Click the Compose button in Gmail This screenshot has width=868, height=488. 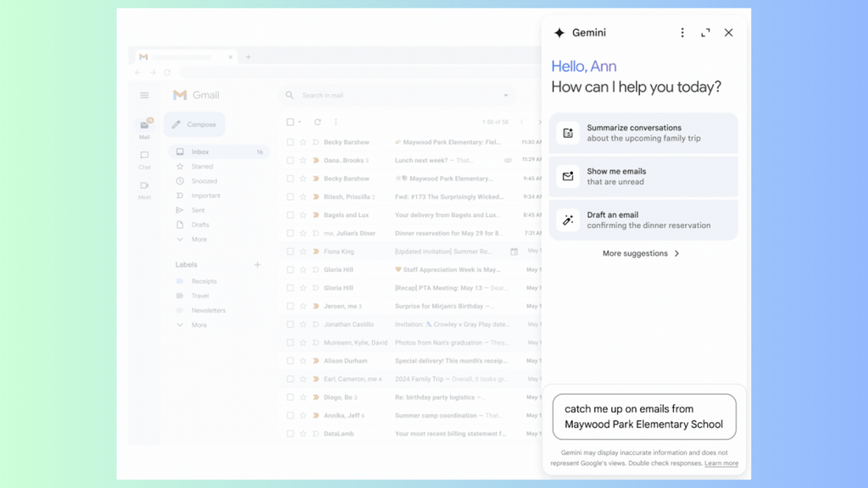tap(194, 125)
